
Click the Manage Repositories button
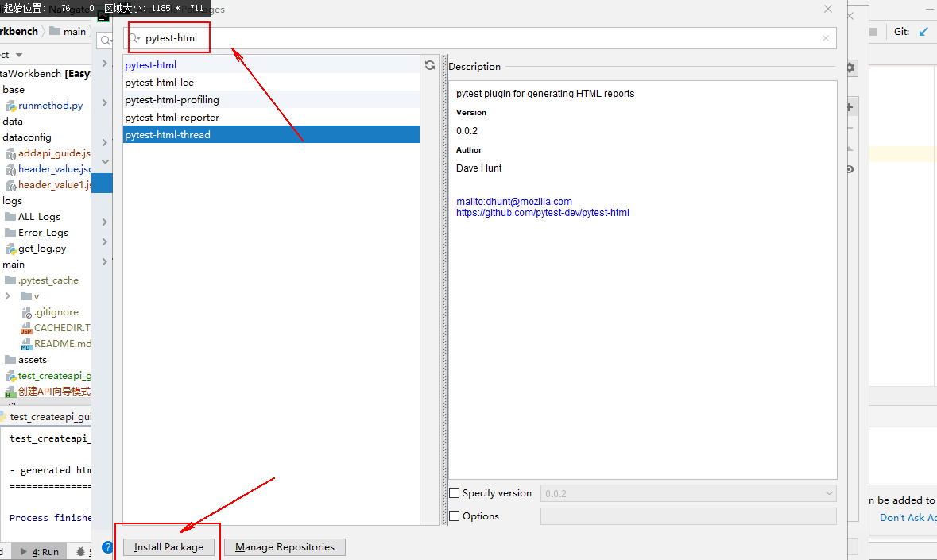tap(285, 546)
